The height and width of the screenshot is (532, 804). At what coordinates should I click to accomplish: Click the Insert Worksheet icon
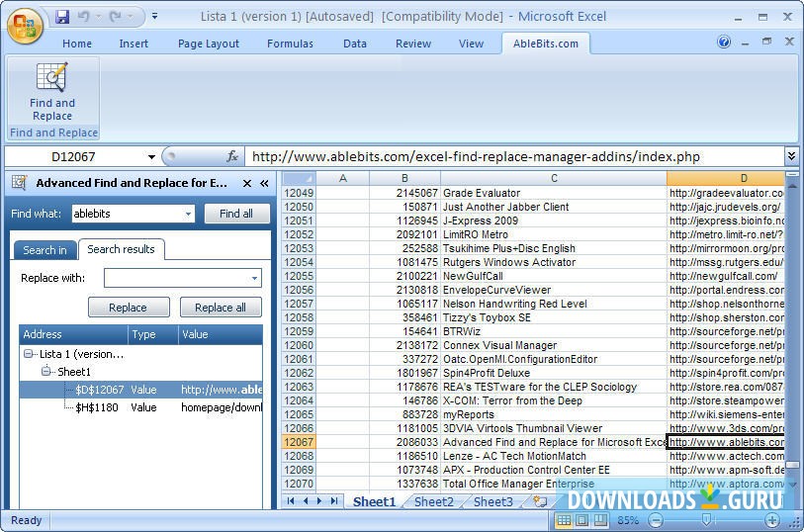click(x=540, y=501)
